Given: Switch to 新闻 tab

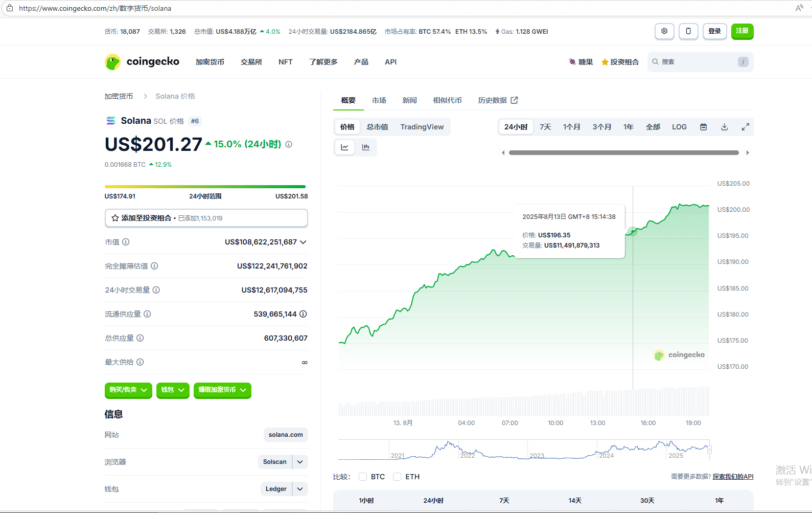Looking at the screenshot, I should coord(410,100).
